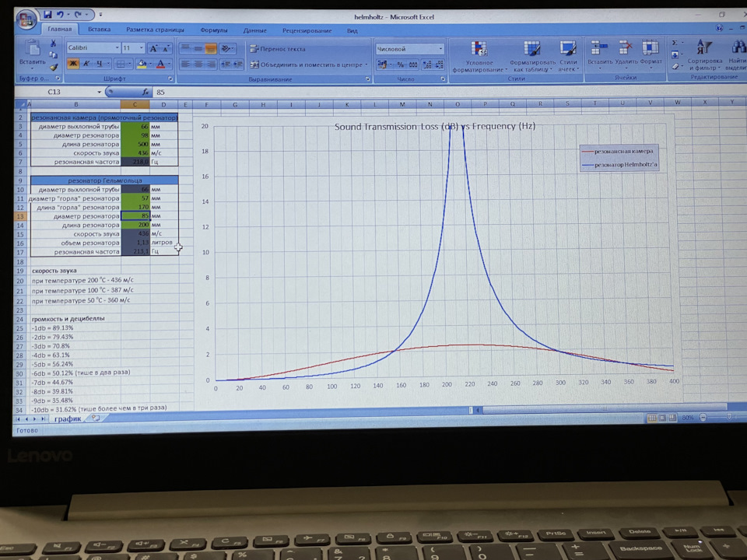Toggle bold (Ж) formatting
Screen dimensions: 747x560
[73, 63]
